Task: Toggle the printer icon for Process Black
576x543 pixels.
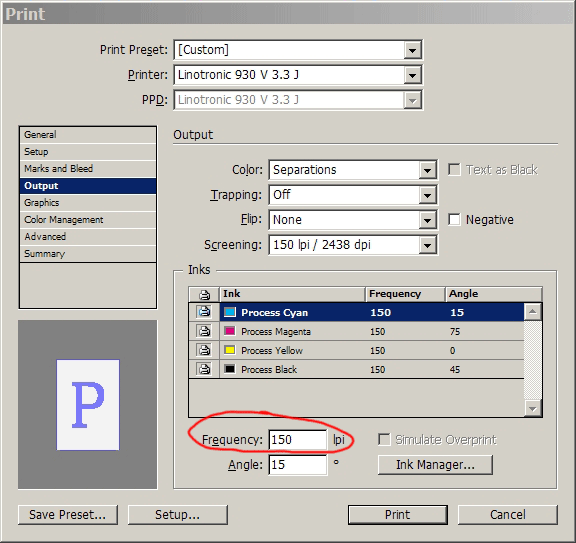Action: pos(204,369)
